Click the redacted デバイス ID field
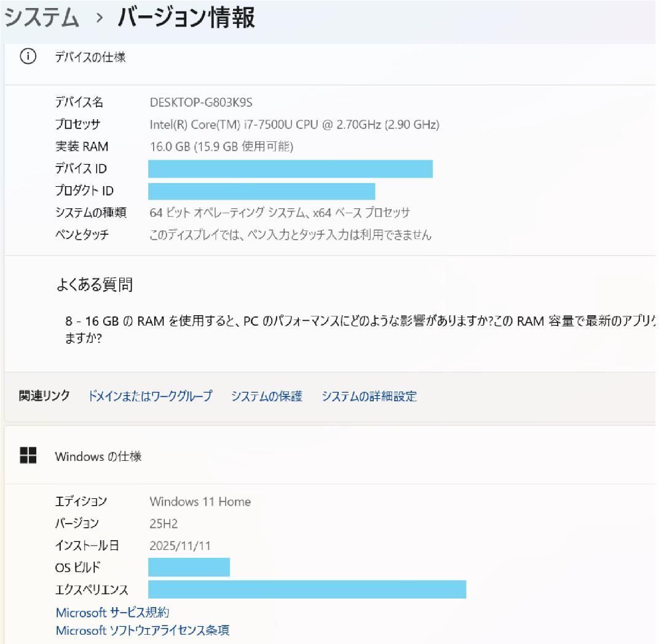This screenshot has width=664, height=644. (290, 168)
